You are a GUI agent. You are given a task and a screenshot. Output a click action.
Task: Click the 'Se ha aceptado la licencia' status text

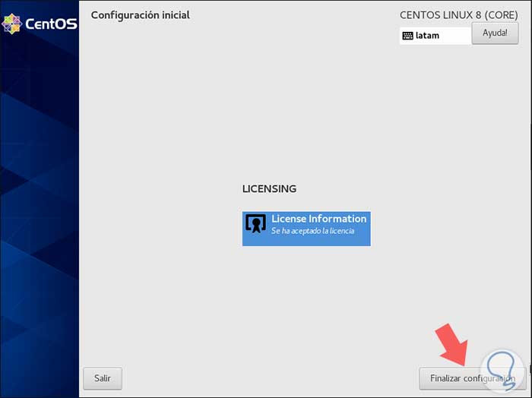click(313, 231)
